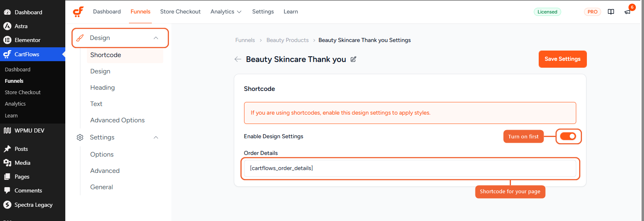This screenshot has width=644, height=221.
Task: Toggle Enable Design Settings switch
Action: pos(568,136)
